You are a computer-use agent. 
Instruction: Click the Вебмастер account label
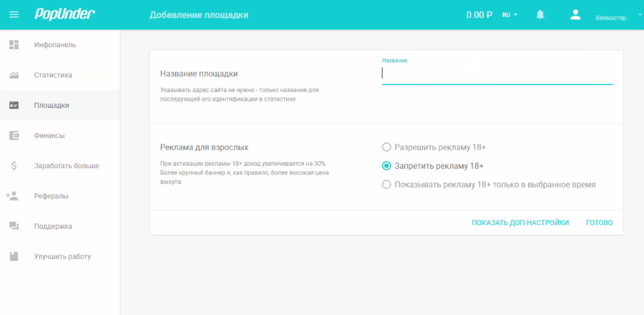(x=611, y=18)
